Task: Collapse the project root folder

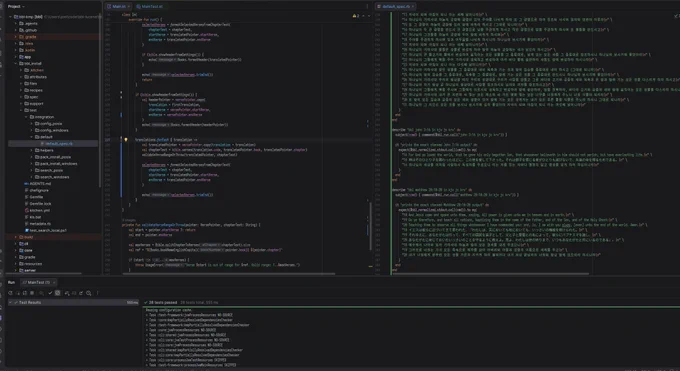Action: (10, 17)
